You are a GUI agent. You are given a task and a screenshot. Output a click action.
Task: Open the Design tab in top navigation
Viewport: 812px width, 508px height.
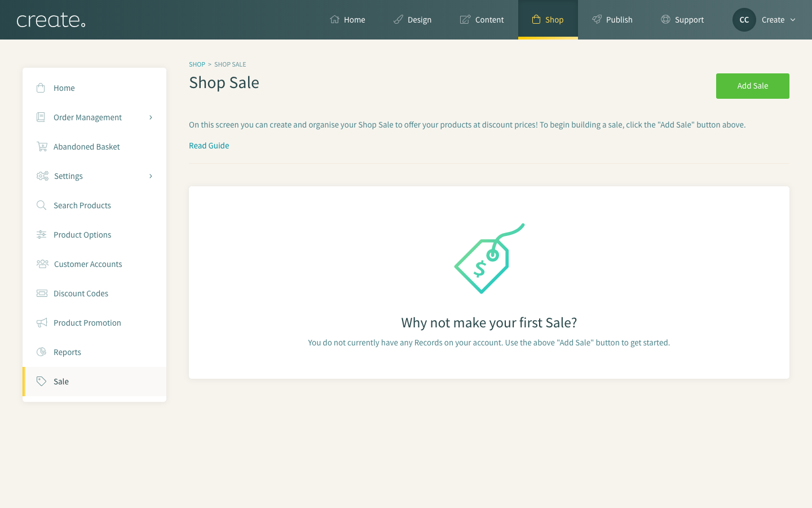(x=412, y=20)
